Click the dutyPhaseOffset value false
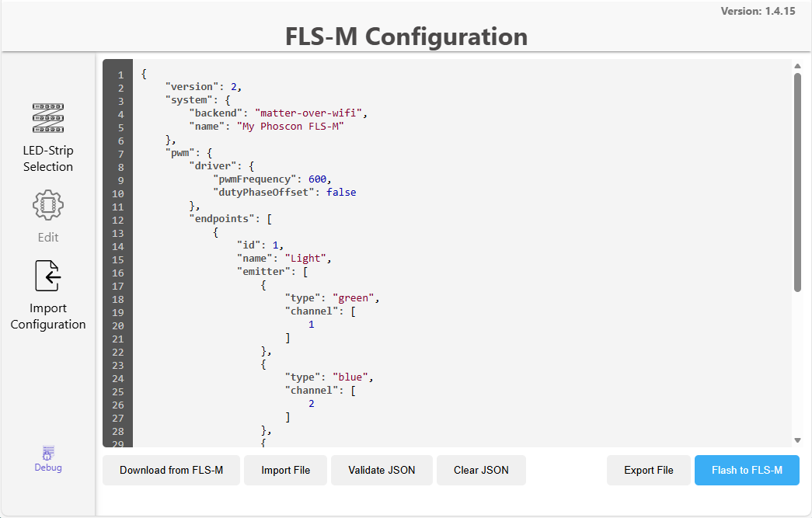The width and height of the screenshot is (812, 518). point(341,192)
